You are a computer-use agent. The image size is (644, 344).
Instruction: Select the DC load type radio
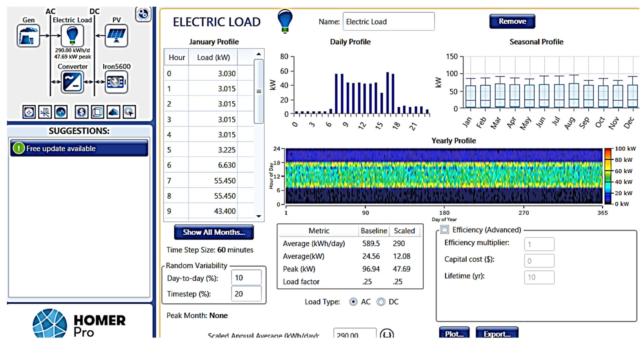click(x=381, y=302)
